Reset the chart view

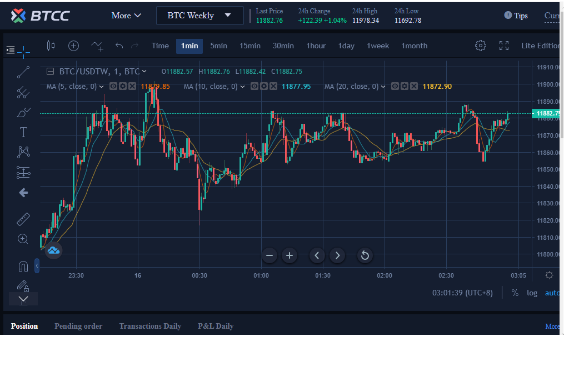click(x=365, y=255)
